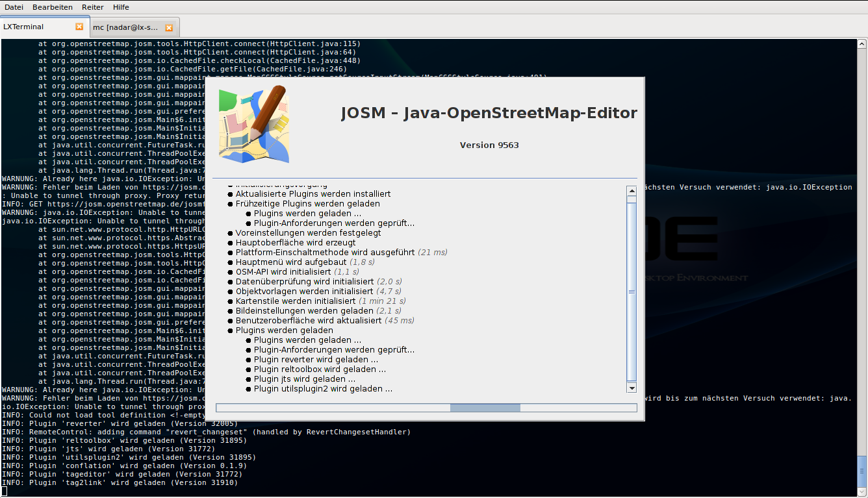The image size is (868, 498).
Task: Open the Reiter menu
Action: pos(92,7)
